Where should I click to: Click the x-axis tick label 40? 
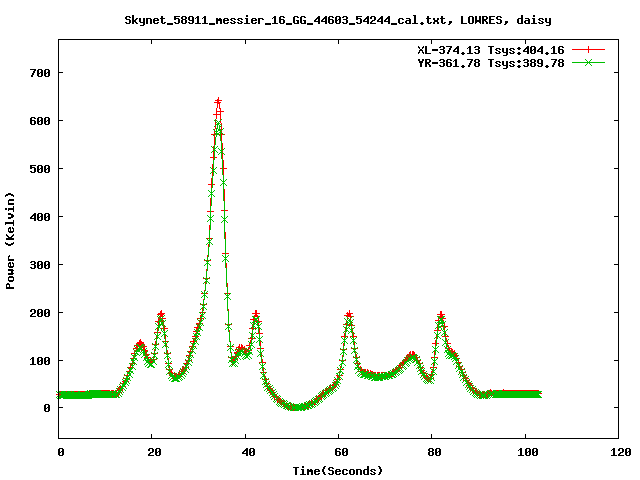[248, 452]
